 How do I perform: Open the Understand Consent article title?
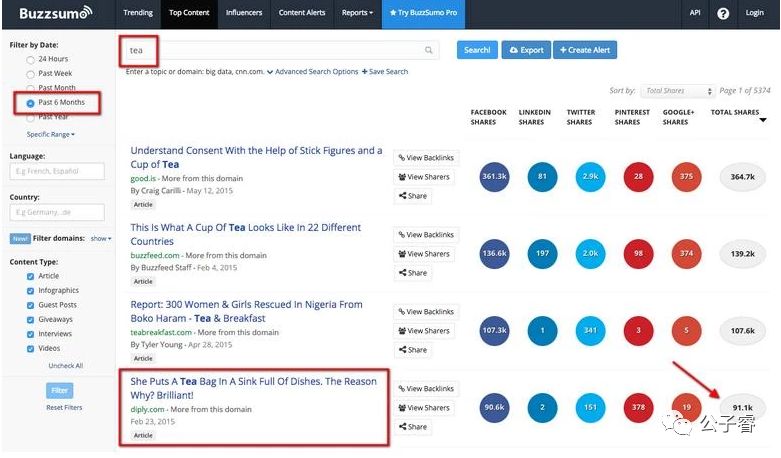click(256, 157)
